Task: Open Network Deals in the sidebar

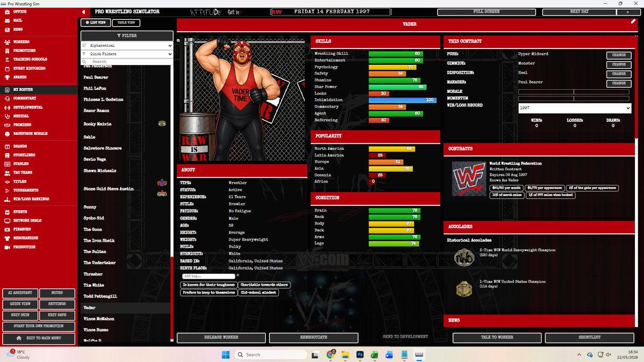Action: tap(27, 221)
